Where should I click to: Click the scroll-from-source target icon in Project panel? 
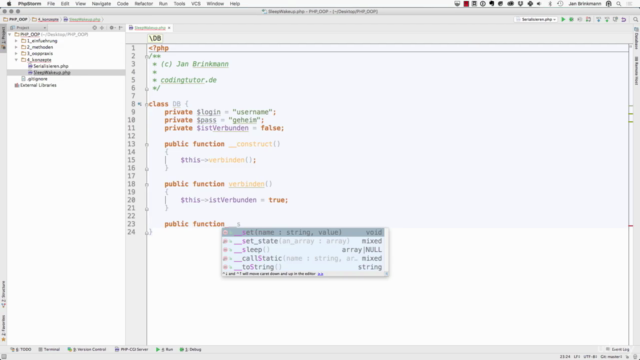[94, 28]
